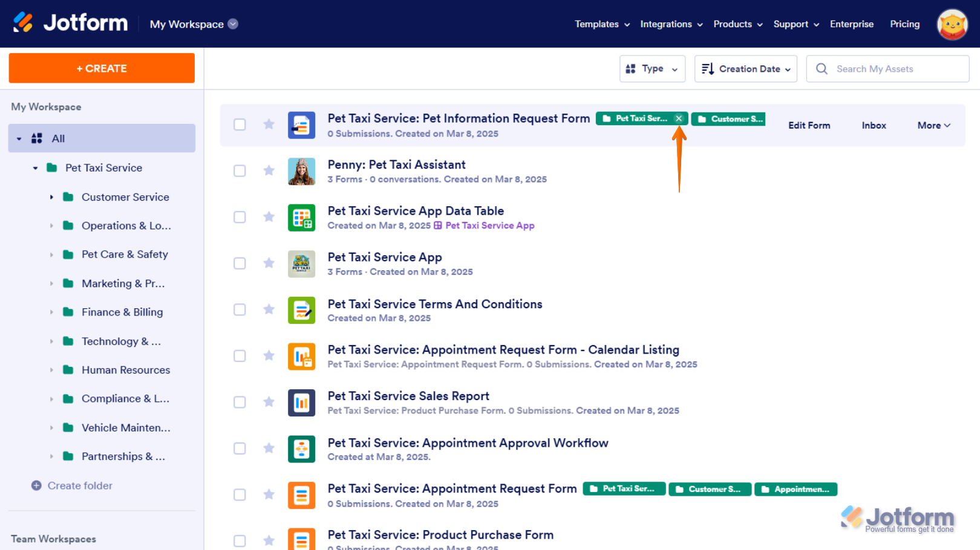The width and height of the screenshot is (980, 550).
Task: Open the Pet Taxi Service App thumbnail
Action: [301, 264]
